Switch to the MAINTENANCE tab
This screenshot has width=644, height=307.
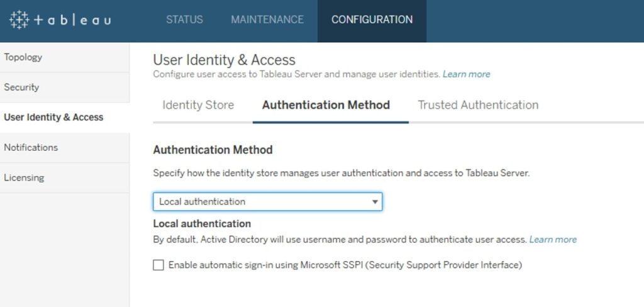pos(267,20)
